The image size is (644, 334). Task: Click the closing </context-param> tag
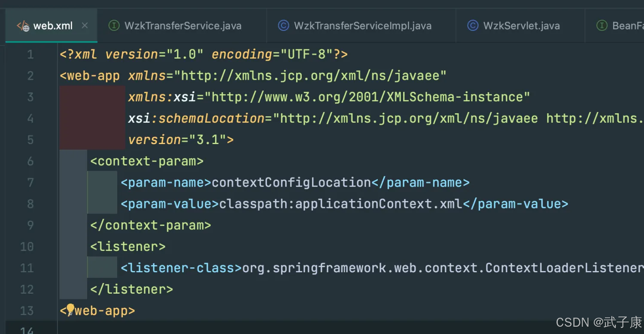(151, 225)
